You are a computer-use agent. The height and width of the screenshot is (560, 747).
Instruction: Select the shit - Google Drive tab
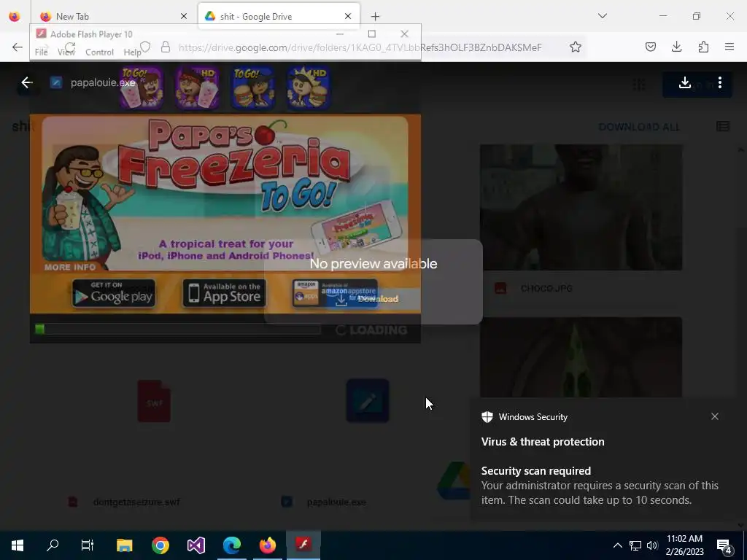[x=278, y=16]
